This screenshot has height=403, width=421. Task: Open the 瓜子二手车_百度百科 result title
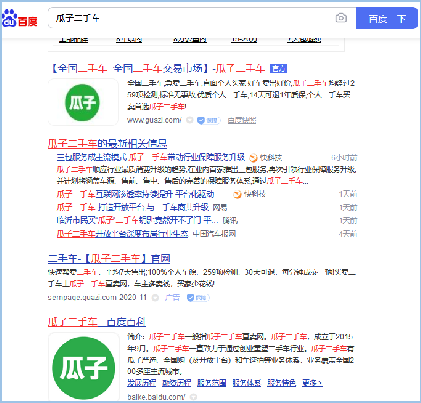(97, 322)
